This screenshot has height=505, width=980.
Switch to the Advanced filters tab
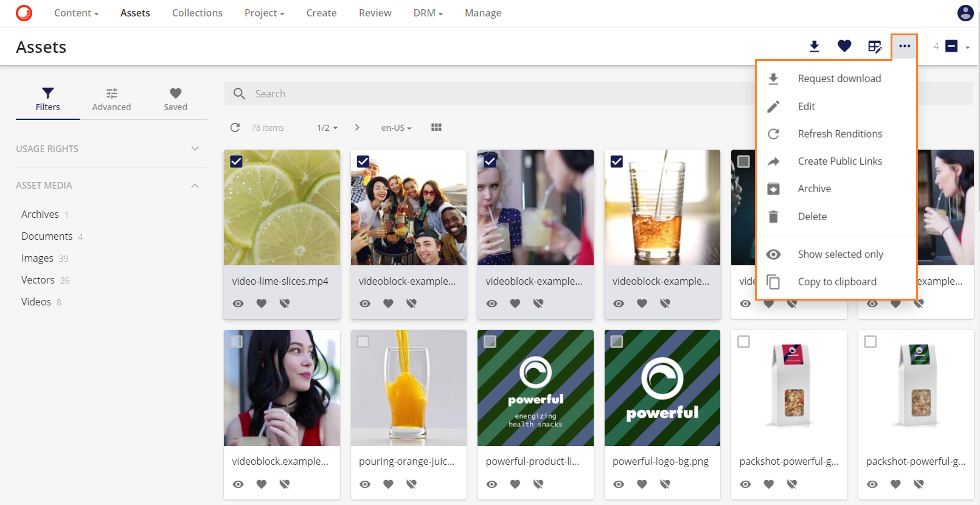[x=111, y=99]
